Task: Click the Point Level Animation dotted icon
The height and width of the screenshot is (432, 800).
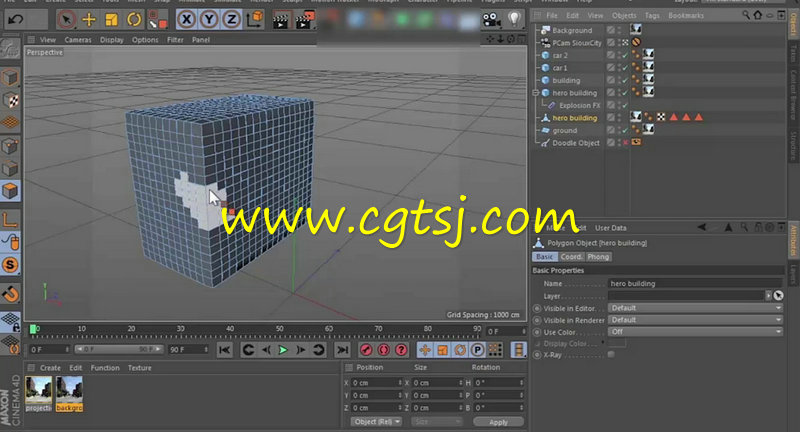Action: point(494,350)
